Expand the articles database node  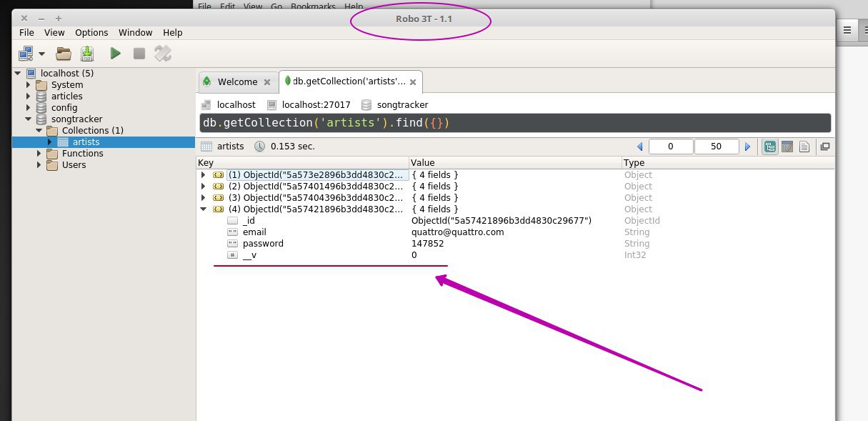point(29,96)
